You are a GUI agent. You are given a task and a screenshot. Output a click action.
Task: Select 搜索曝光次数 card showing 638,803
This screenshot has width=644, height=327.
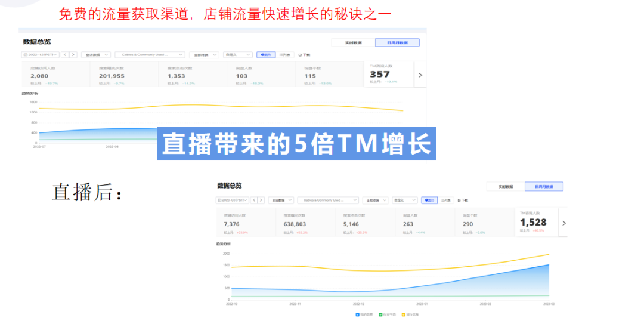pos(306,223)
